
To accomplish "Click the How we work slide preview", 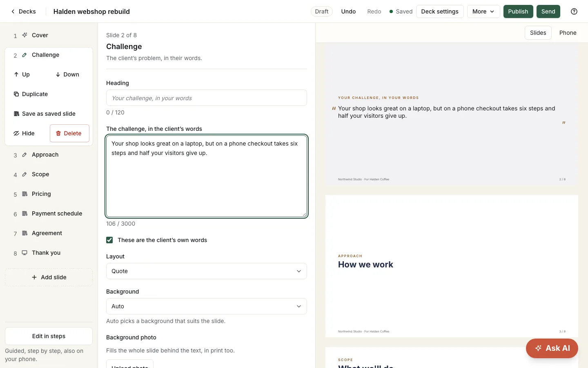I will pyautogui.click(x=452, y=266).
